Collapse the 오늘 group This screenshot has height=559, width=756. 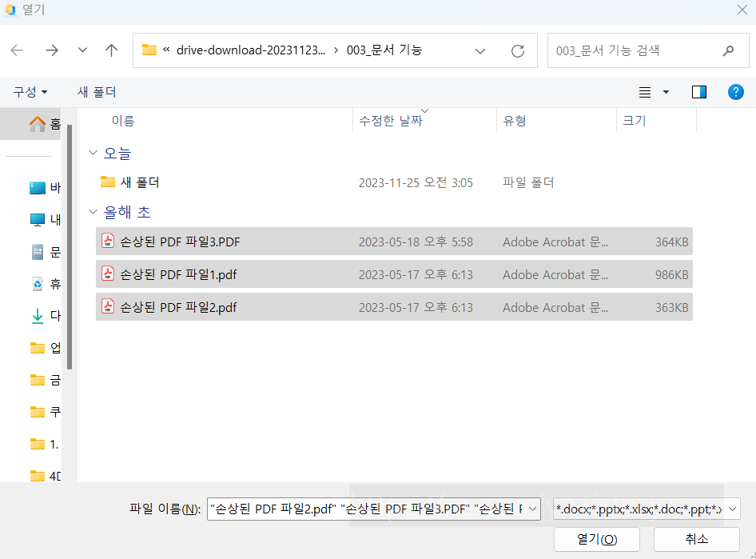tap(93, 153)
